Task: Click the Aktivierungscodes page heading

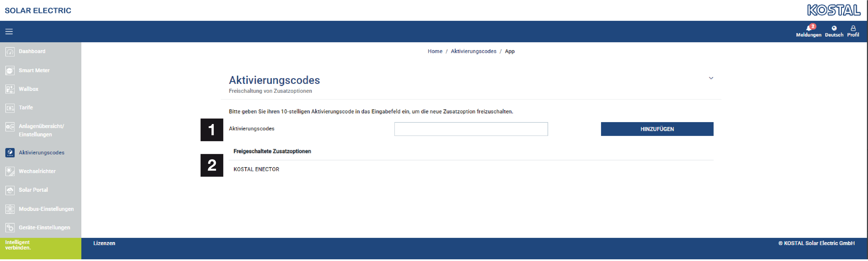Action: 274,80
